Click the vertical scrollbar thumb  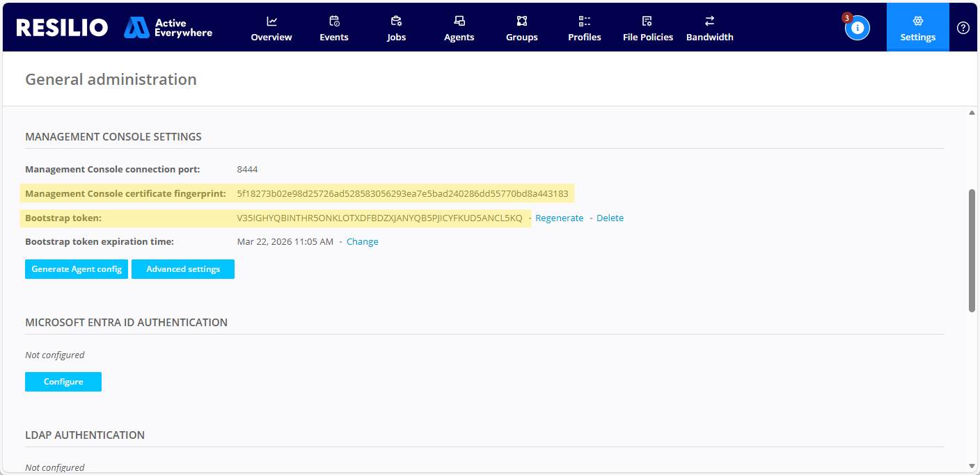[972, 250]
